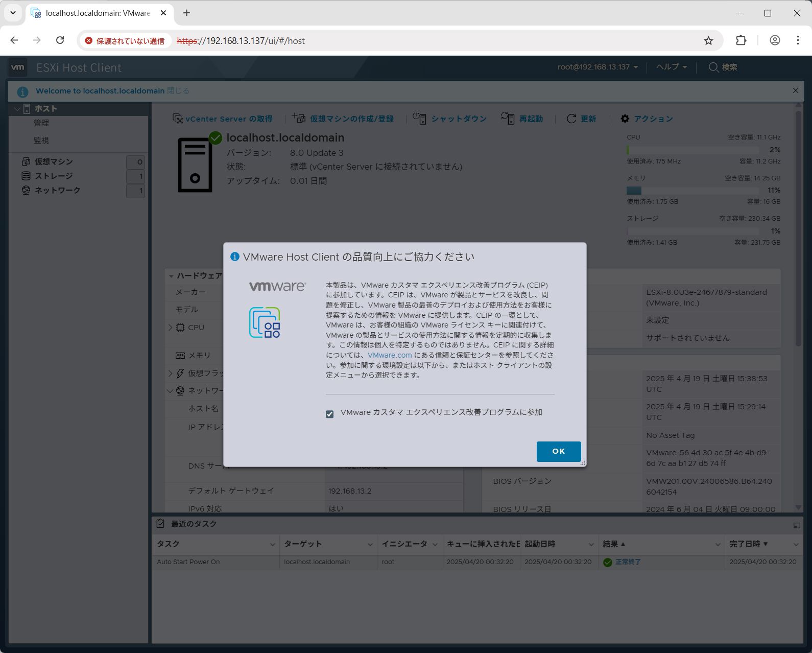The height and width of the screenshot is (653, 812).
Task: Click the 閉じる link in banner
Action: click(178, 90)
